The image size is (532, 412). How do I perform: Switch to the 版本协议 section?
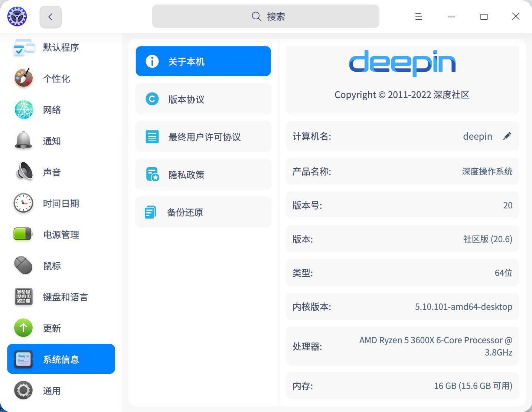point(203,99)
